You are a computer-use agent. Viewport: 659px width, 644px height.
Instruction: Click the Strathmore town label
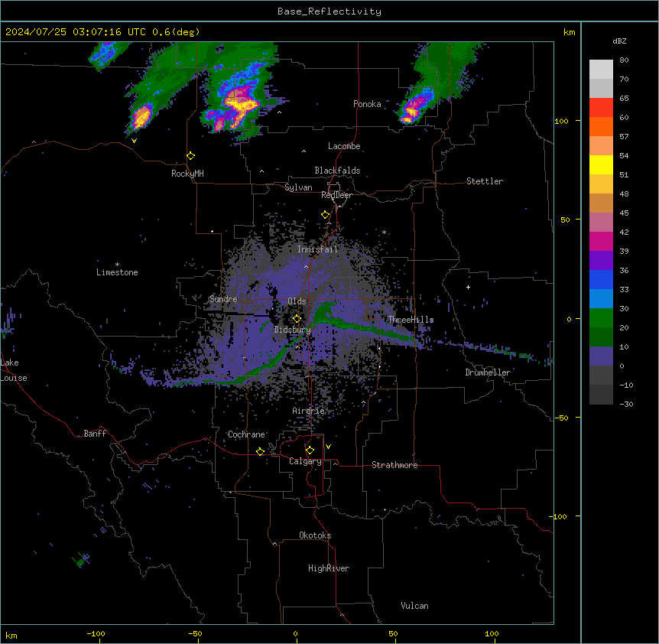point(394,465)
